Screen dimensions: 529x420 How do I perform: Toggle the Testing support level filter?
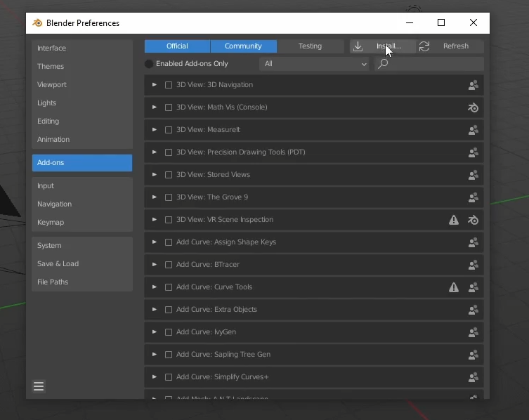(310, 46)
